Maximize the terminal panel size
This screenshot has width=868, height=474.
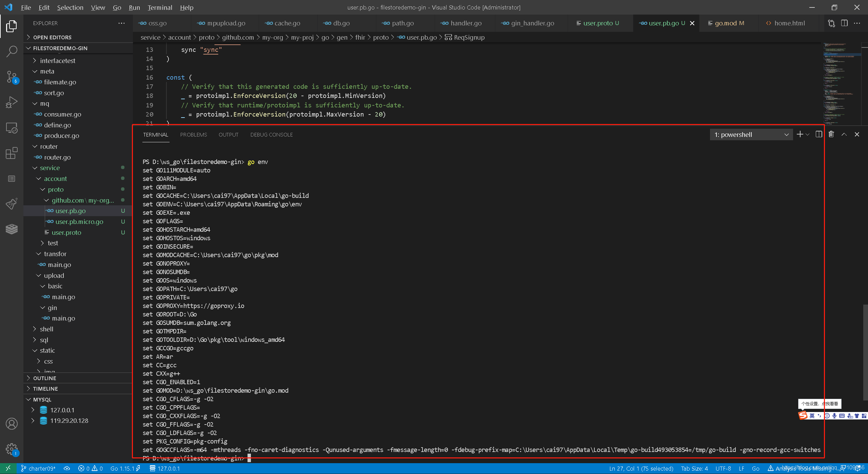click(x=844, y=135)
